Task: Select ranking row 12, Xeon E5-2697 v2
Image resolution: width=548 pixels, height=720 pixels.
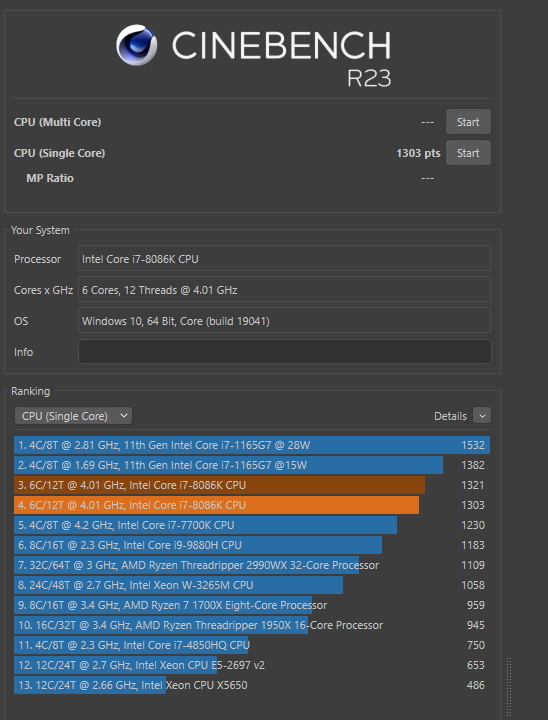Action: coord(252,665)
